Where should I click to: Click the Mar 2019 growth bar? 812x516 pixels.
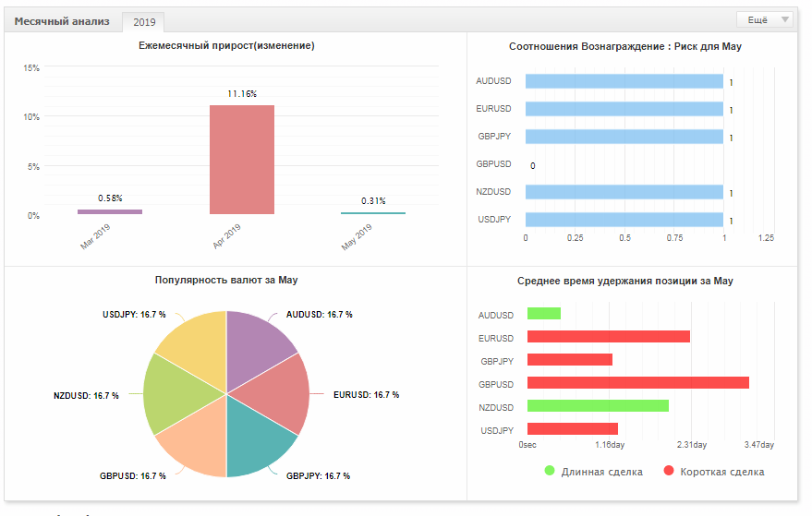coord(110,211)
